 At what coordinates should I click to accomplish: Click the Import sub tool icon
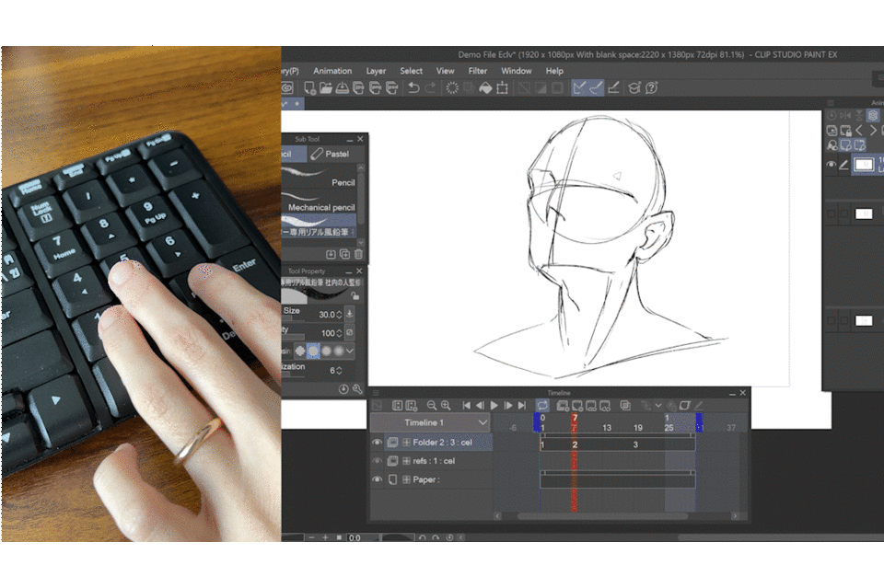point(331,255)
